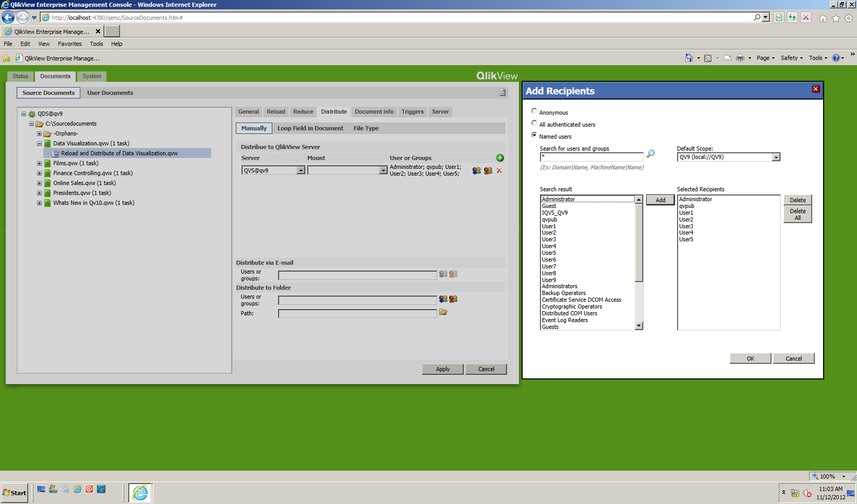Viewport: 857px width, 504px height.
Task: Click the green add server distribution icon
Action: pos(500,158)
